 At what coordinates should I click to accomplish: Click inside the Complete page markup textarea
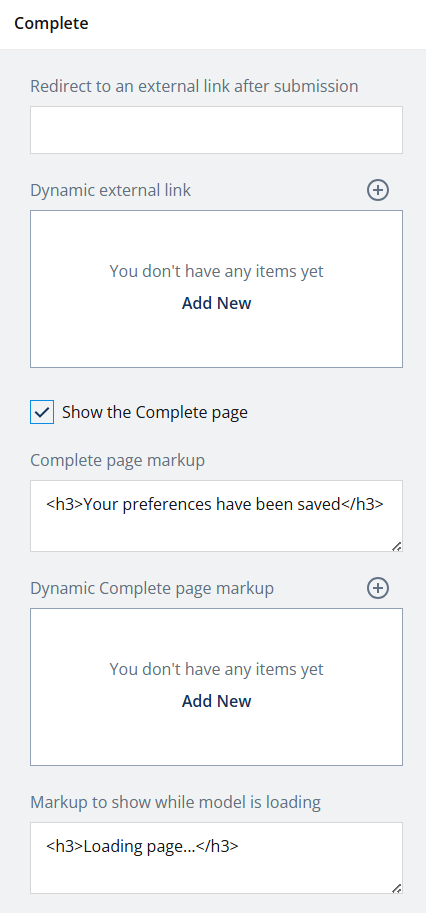point(216,516)
